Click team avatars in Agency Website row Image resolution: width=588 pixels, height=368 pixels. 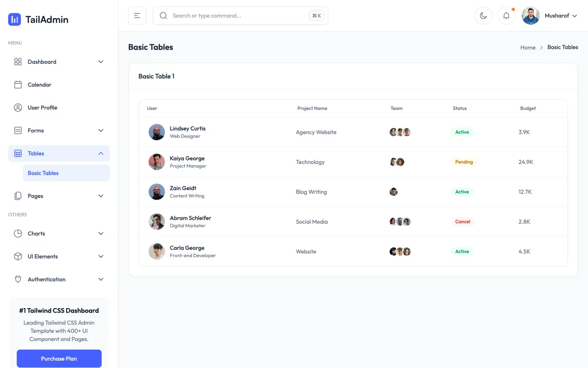(x=400, y=132)
